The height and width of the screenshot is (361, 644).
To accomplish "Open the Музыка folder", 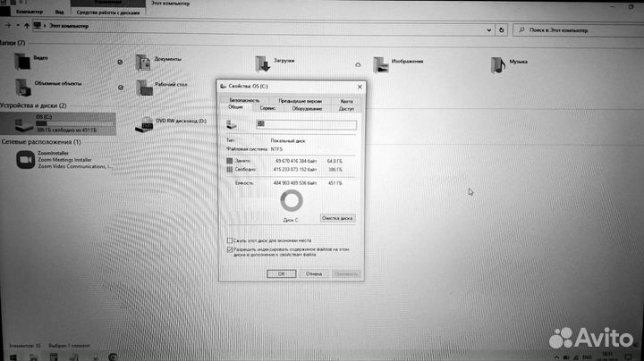I will (499, 63).
